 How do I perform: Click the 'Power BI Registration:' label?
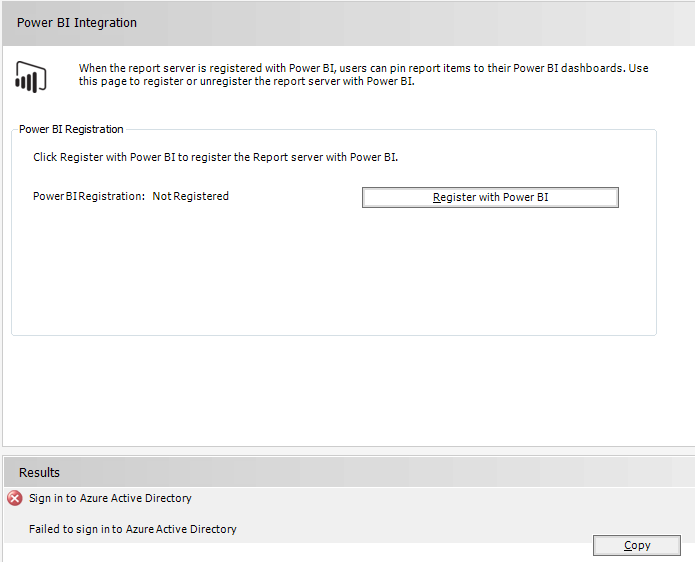click(89, 196)
